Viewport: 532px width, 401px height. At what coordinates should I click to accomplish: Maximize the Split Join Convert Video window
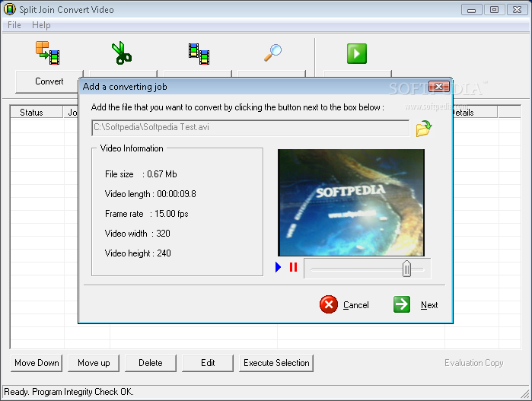click(x=495, y=10)
